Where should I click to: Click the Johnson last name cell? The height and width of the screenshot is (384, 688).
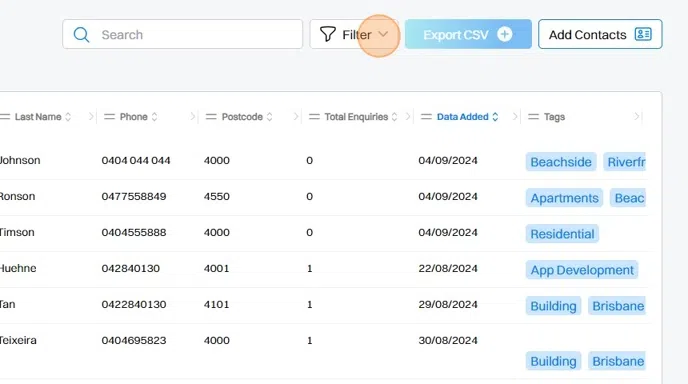(20, 161)
